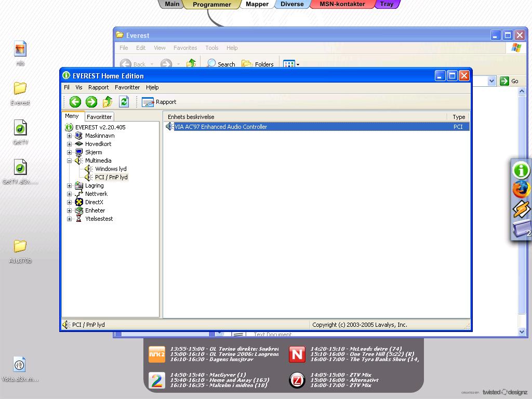532x399 pixels.
Task: Select the VIA AC'97 Enhanced Audio Controller row
Action: coord(317,127)
